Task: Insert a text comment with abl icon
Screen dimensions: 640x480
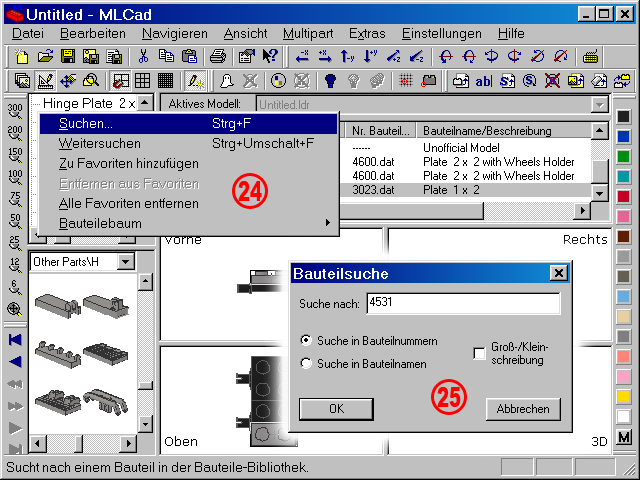Action: pos(484,80)
